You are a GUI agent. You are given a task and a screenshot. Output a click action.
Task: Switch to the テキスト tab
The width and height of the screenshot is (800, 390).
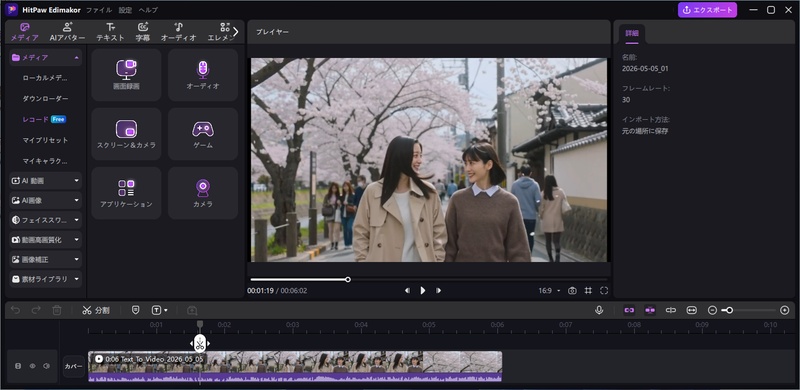pyautogui.click(x=110, y=32)
